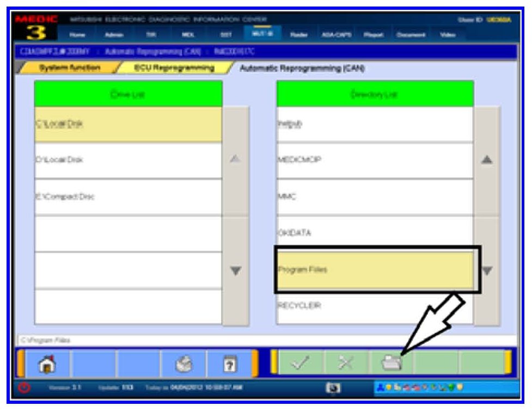Select E:\Compact Disc drive

[x=128, y=197]
